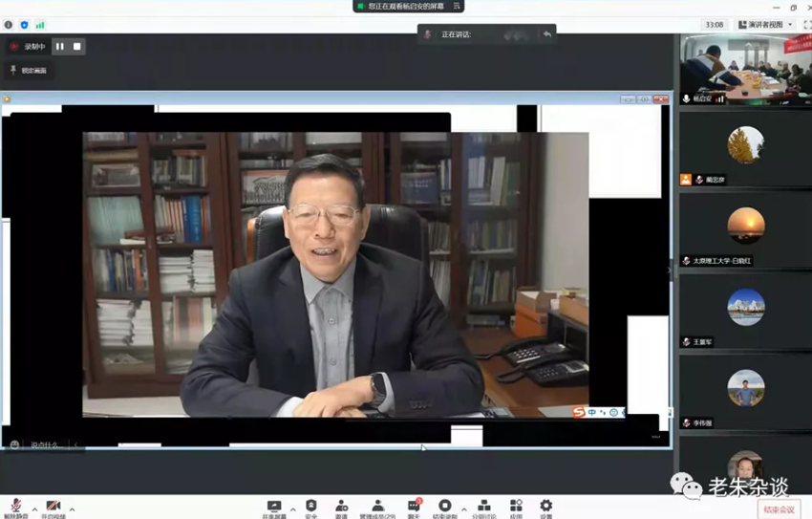812x519 pixels.
Task: Open the screen-viewing options menu at top
Action: [x=458, y=6]
